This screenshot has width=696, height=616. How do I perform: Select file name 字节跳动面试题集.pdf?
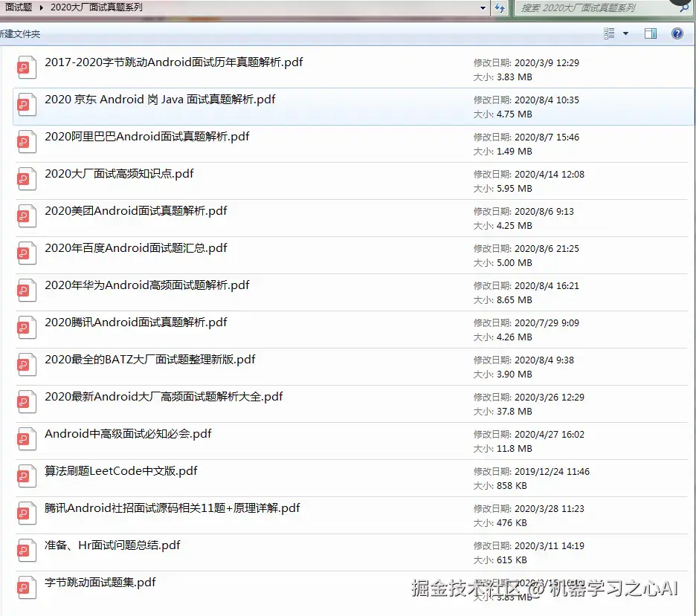(x=100, y=583)
